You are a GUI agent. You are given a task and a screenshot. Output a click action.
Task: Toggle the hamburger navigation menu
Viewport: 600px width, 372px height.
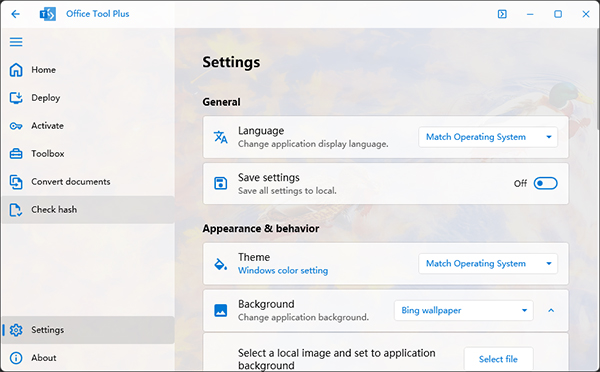(x=16, y=42)
